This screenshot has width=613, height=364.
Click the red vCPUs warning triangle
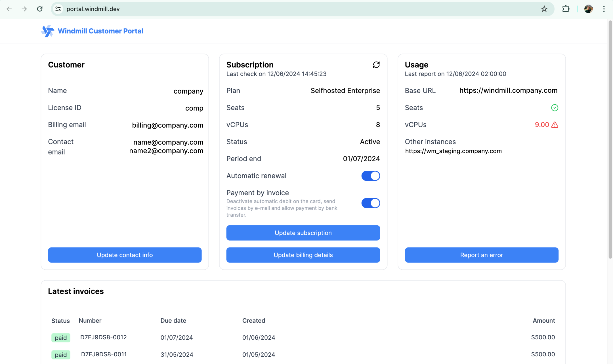click(x=555, y=125)
